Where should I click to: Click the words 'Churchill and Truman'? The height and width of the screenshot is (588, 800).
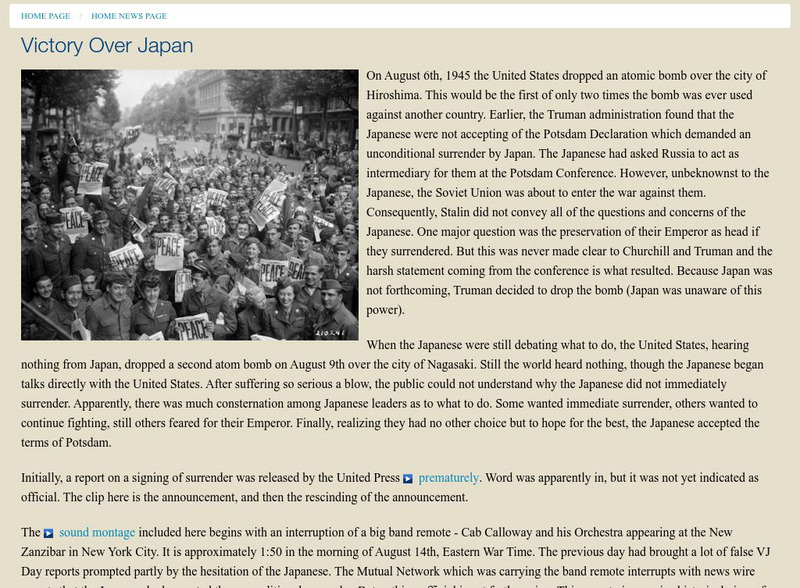(x=678, y=251)
